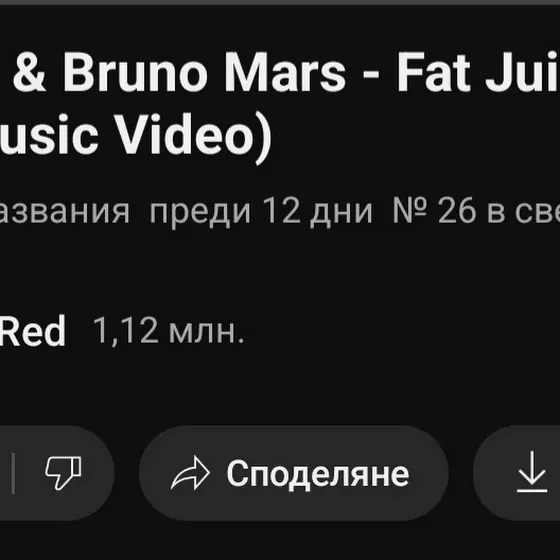Click the Fat Jui part of the title
The image size is (560, 560).
(x=478, y=72)
